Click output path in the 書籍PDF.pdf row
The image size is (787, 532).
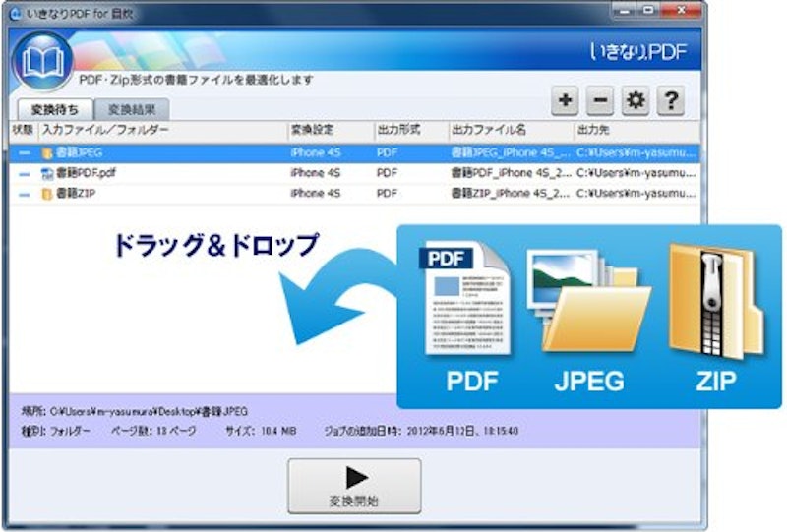coord(636,173)
